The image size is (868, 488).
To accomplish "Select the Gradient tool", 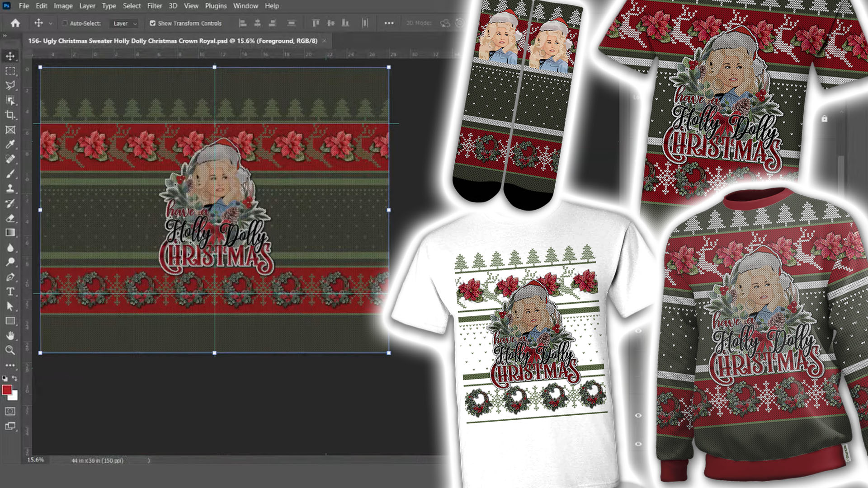I will (10, 233).
